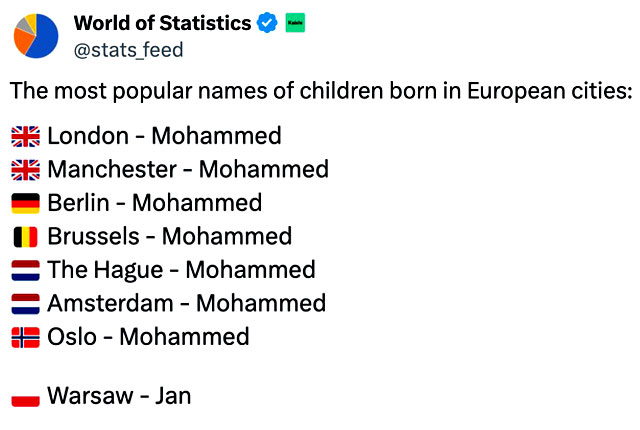The width and height of the screenshot is (640, 430).
Task: Click the "London - Mohammed" line
Action: 164,136
